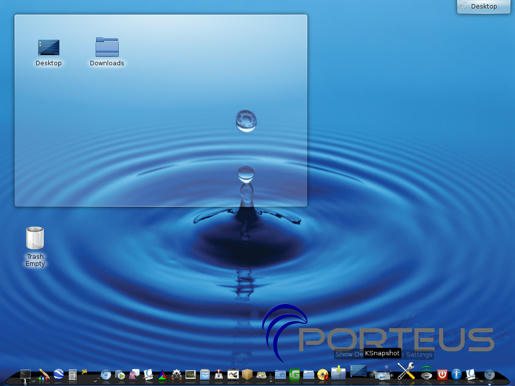Open the purple picture icon in the dock
Viewport: 515px width, 386px height.
point(134,374)
